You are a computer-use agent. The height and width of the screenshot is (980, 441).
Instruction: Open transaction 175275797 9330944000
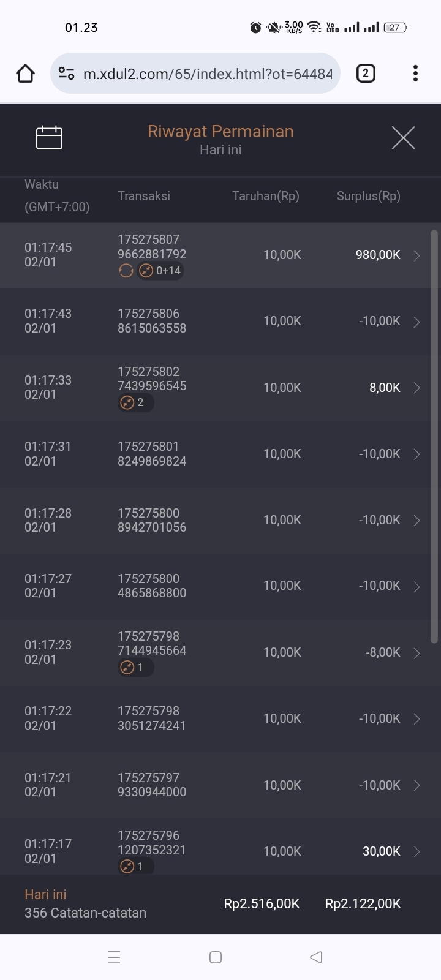(152, 785)
